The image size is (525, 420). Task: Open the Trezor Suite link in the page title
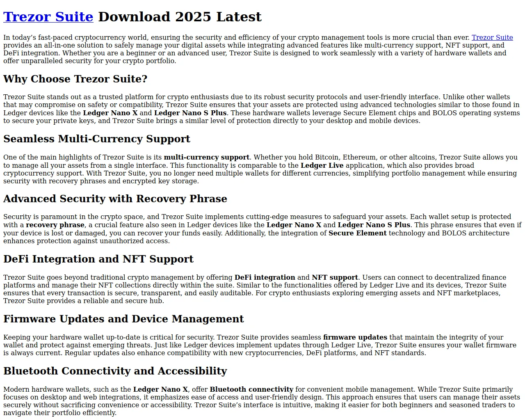click(48, 17)
